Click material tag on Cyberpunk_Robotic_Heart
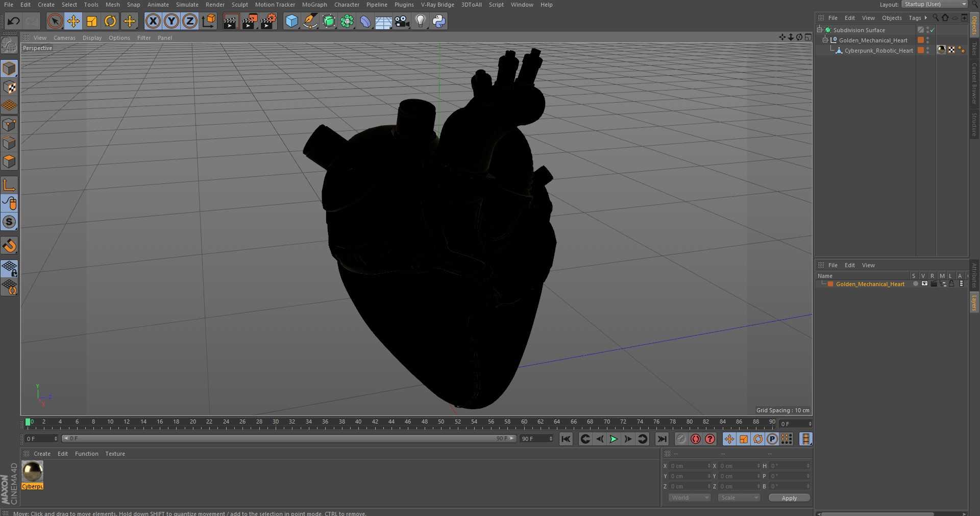 [941, 50]
